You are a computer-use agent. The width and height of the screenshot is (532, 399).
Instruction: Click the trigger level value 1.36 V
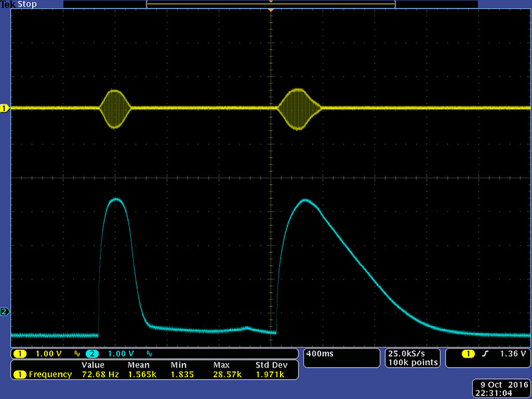[513, 354]
